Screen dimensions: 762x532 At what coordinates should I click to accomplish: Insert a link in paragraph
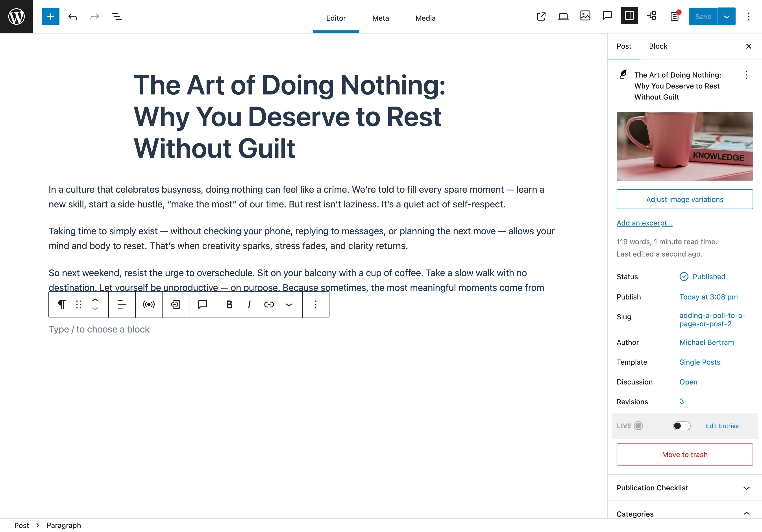coord(269,304)
